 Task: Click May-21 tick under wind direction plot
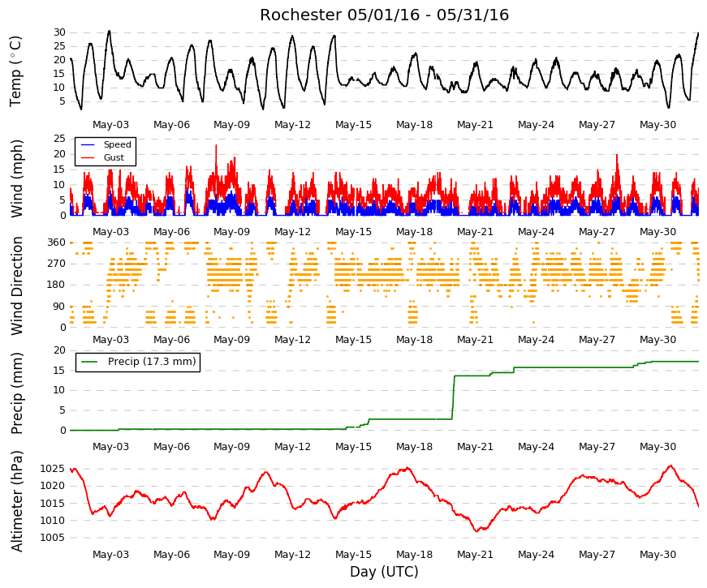[475, 340]
